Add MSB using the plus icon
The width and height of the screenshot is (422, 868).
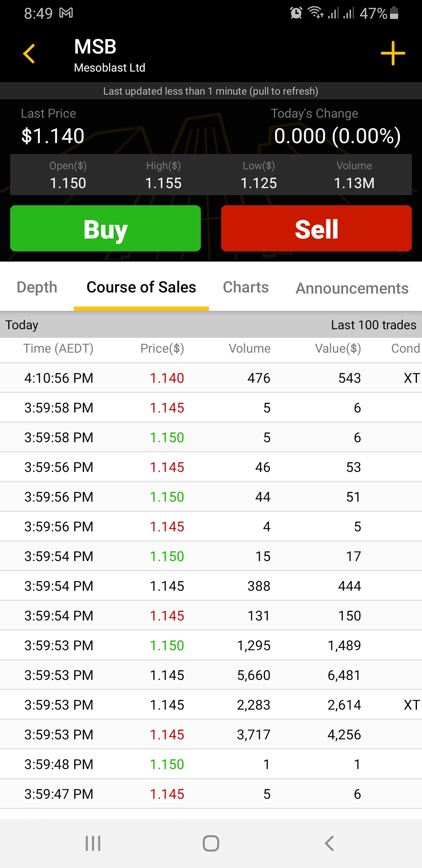[393, 53]
